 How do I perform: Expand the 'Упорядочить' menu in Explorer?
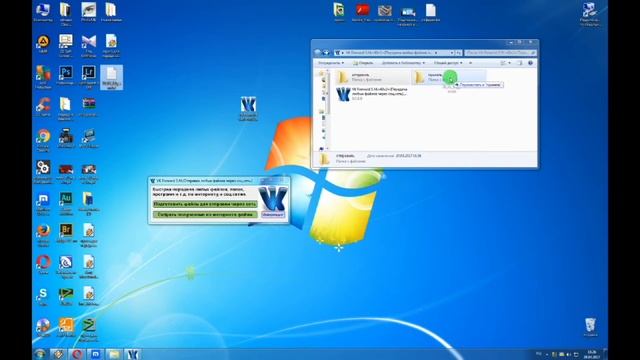331,63
